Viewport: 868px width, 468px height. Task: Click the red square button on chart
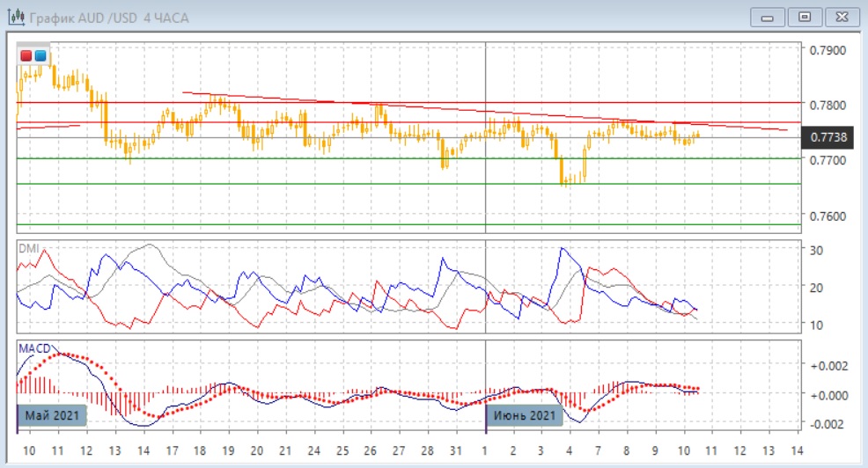[26, 55]
